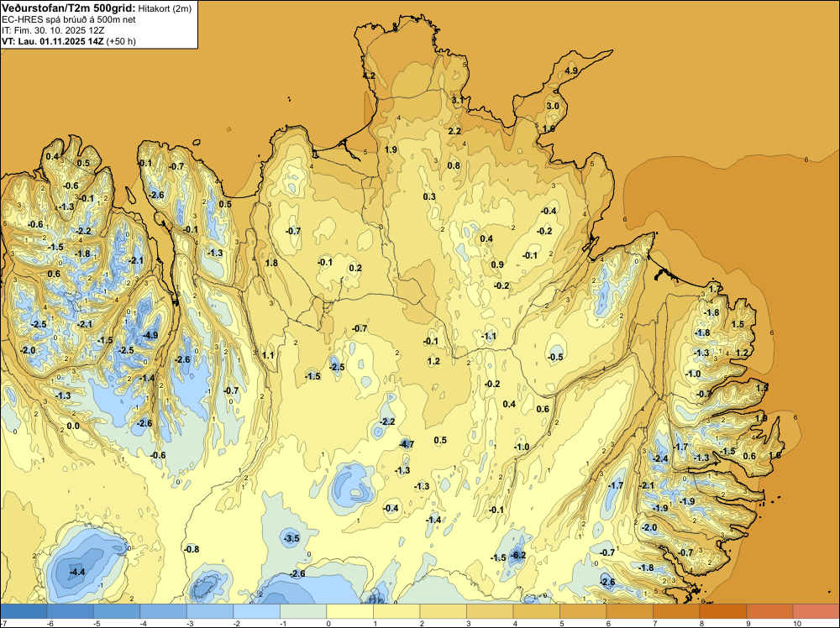Click the temperature value 4.9 in the northeast
The width and height of the screenshot is (840, 628).
point(571,71)
